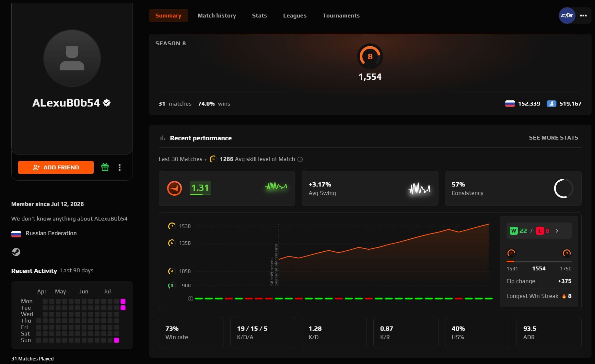The image size is (595, 364).
Task: Click the white Avg Swing sparkline
Action: 419,188
